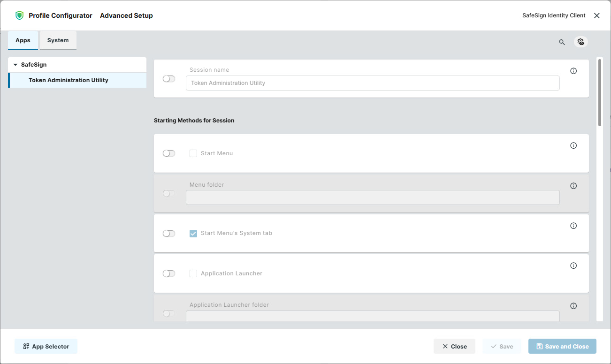
Task: Click the Advanced Setup title text
Action: coord(126,15)
